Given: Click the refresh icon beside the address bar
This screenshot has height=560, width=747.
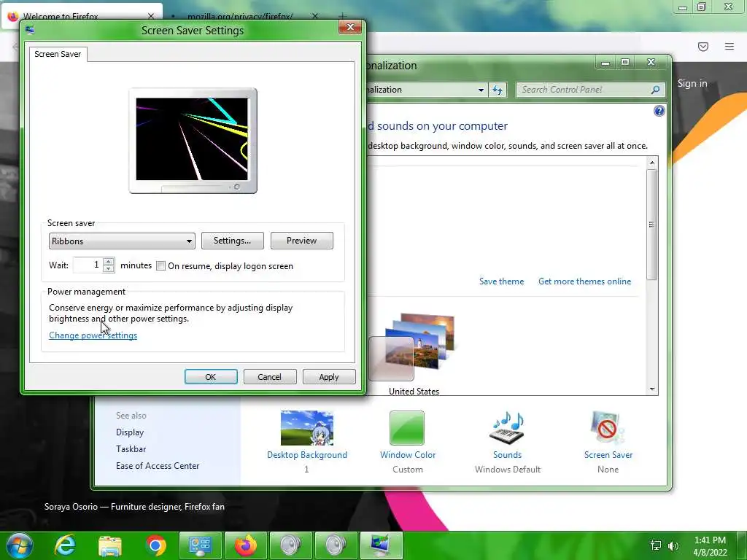Looking at the screenshot, I should pos(498,90).
